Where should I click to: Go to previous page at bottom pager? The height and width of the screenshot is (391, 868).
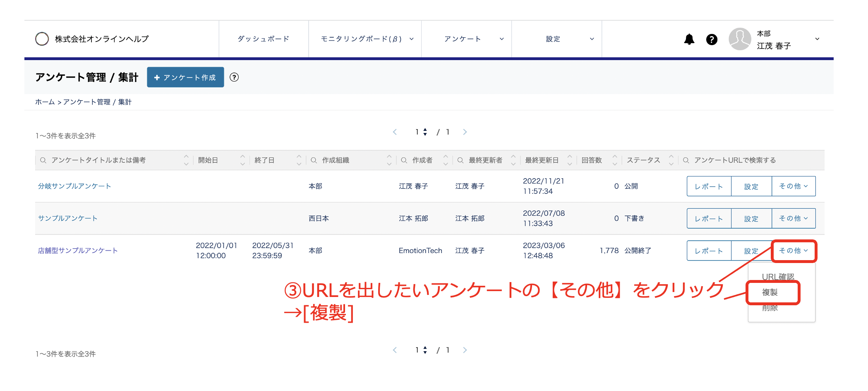(395, 350)
